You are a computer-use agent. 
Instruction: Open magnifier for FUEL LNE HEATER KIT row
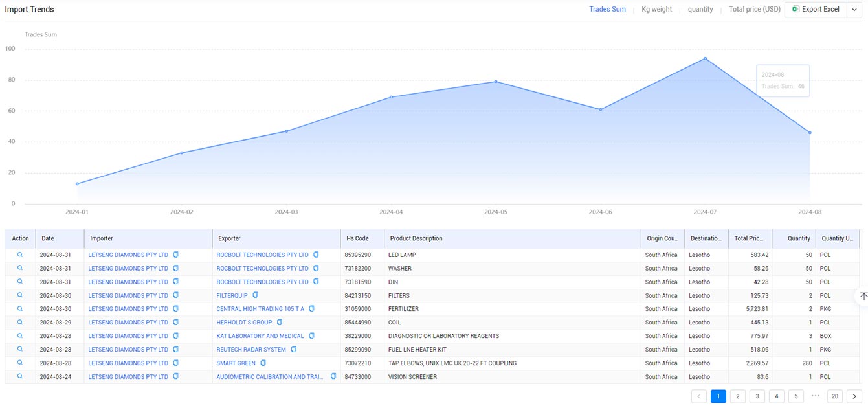coord(20,349)
